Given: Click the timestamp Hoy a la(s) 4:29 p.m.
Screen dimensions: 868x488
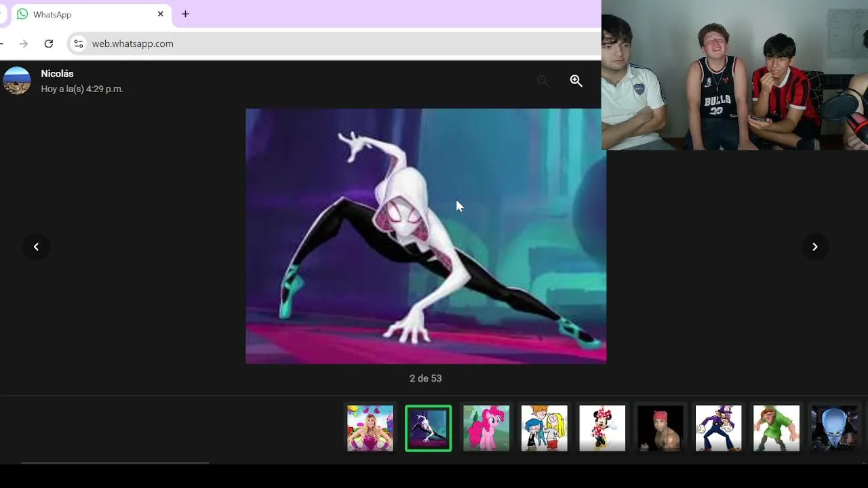Looking at the screenshot, I should click(x=82, y=89).
